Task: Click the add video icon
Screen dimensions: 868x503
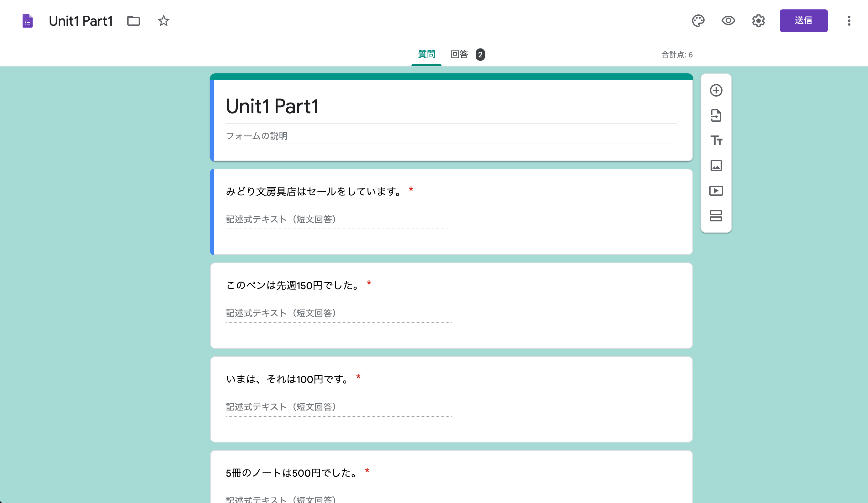Action: [x=716, y=191]
